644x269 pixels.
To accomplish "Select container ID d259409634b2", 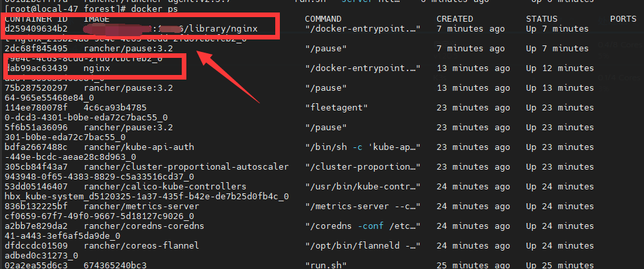I will coord(36,29).
